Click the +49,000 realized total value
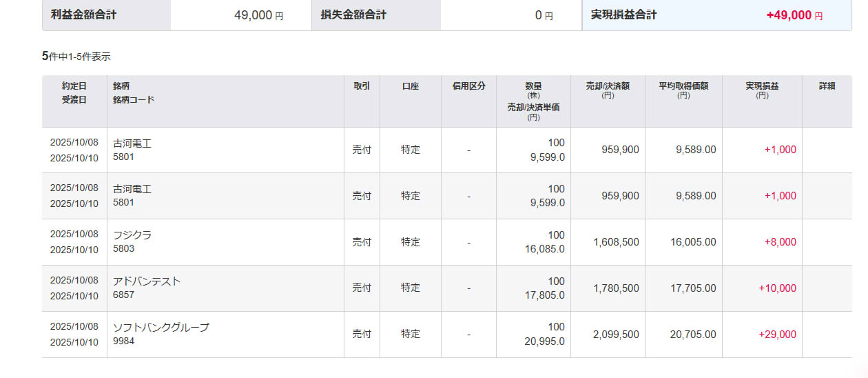868x378 pixels. coord(789,15)
